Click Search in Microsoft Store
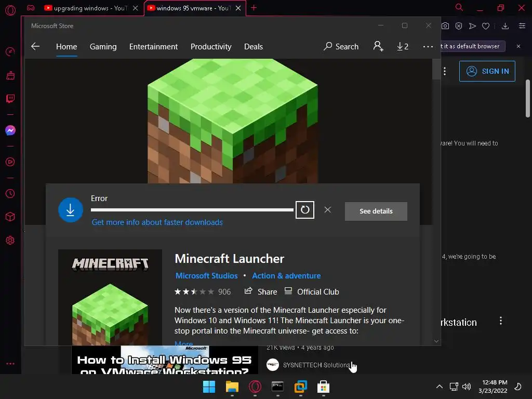 click(x=341, y=46)
